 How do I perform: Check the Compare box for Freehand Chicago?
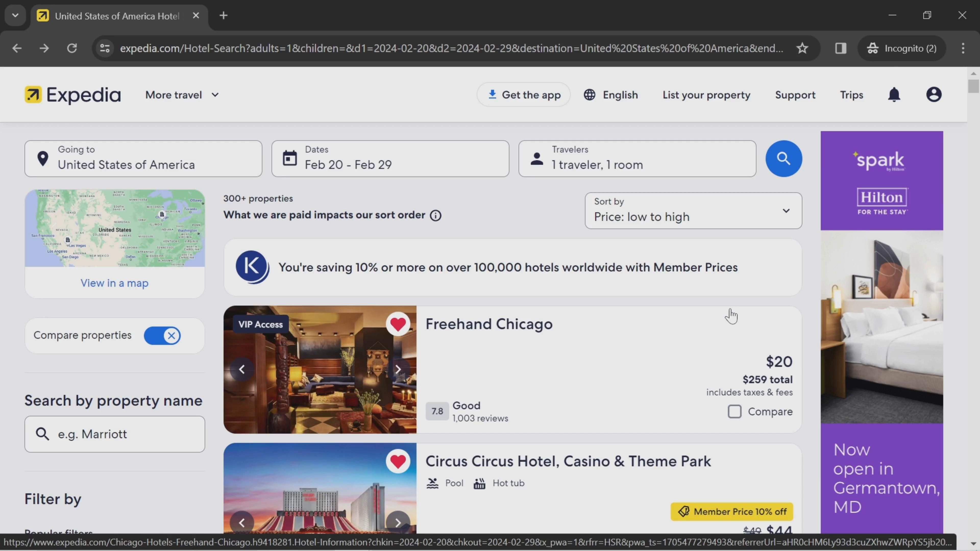pyautogui.click(x=734, y=411)
